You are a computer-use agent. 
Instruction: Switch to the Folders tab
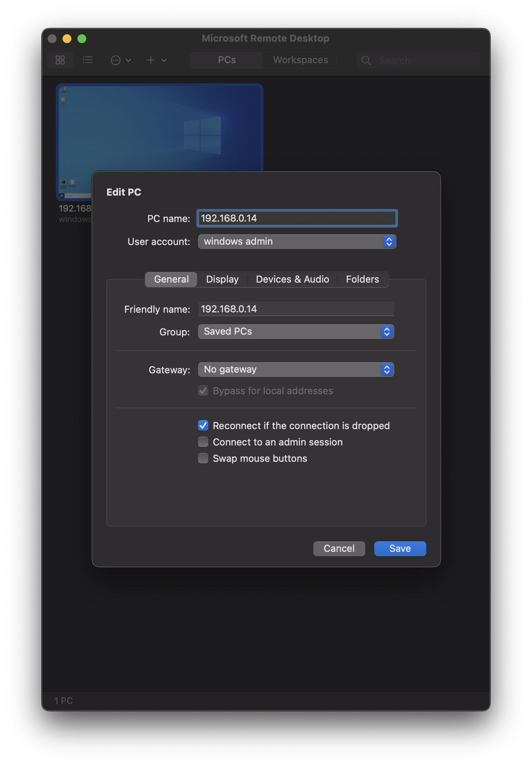(x=362, y=279)
